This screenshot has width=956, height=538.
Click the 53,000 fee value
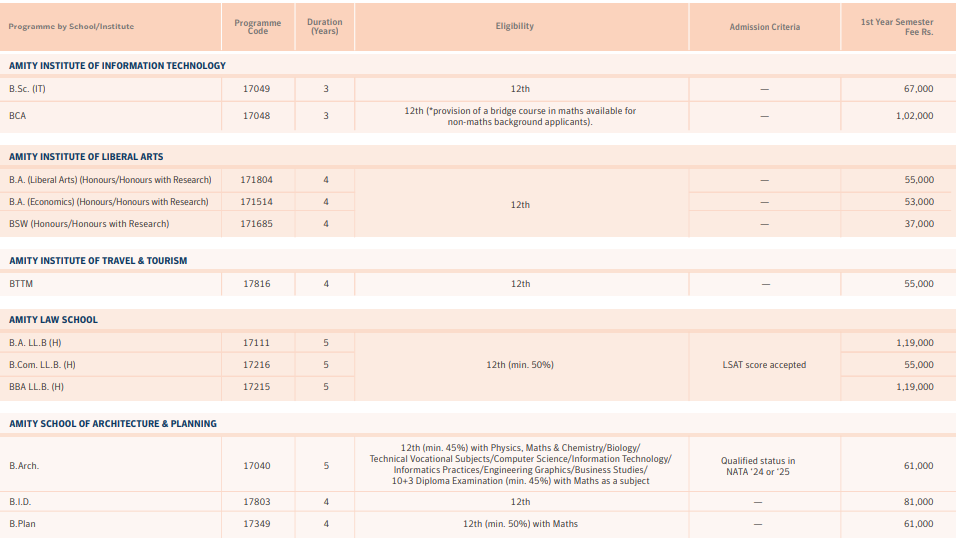(x=919, y=202)
